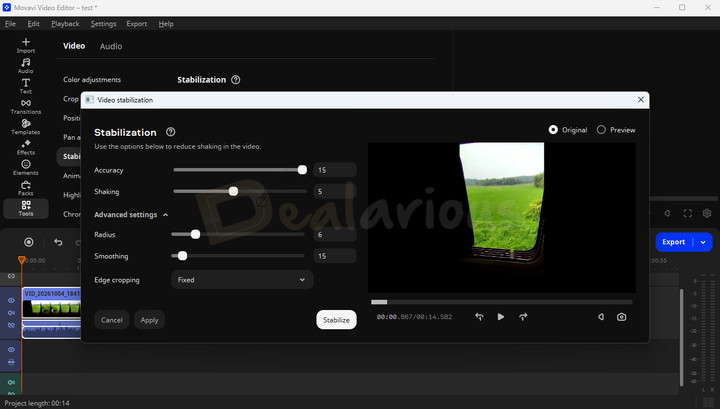
Task: Enter fullscreen in main player
Action: point(687,213)
